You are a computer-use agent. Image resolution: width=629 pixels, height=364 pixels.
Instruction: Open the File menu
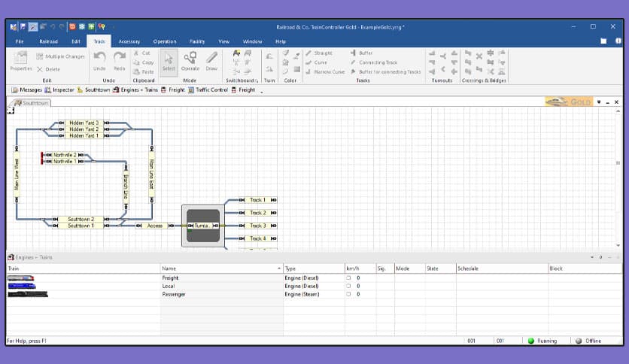point(20,41)
